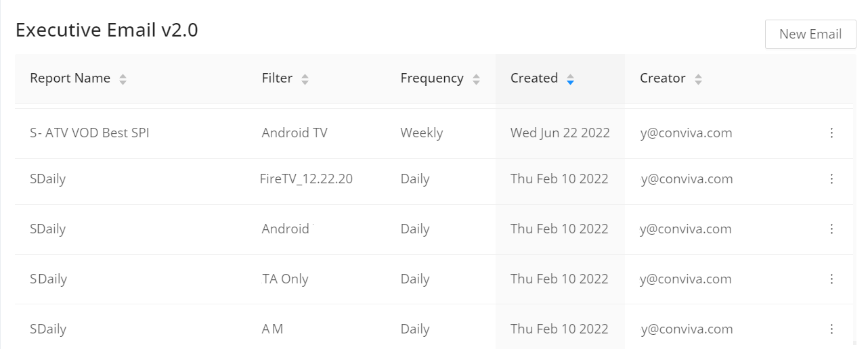Viewport: 868px width, 349px height.
Task: Open more options for S- ATV VOD Best SPI
Action: (831, 133)
